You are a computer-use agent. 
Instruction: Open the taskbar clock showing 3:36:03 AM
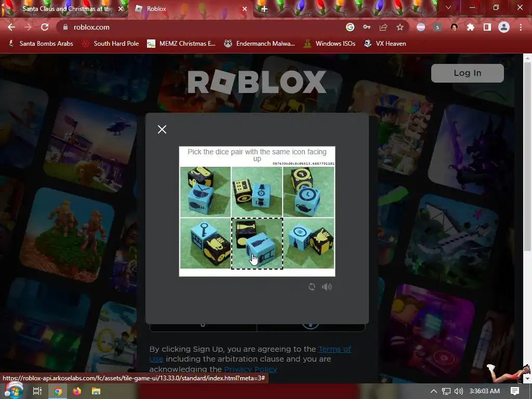[x=485, y=391]
